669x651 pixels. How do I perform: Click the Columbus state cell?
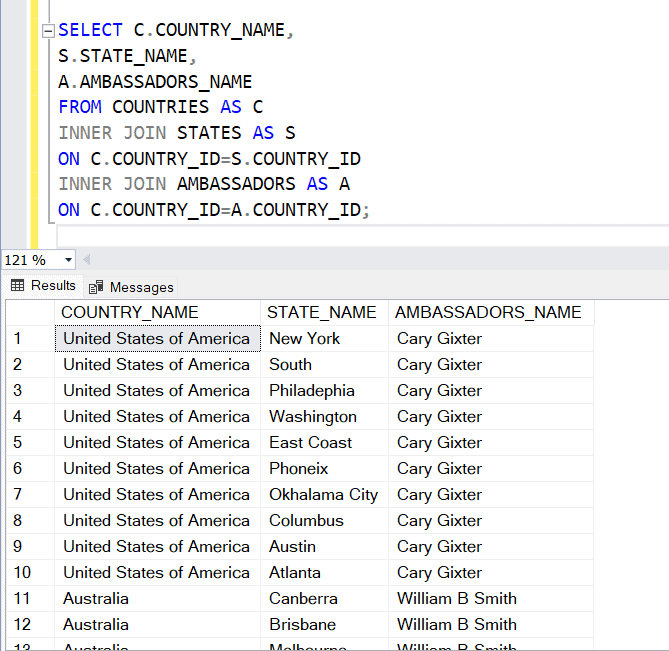324,521
